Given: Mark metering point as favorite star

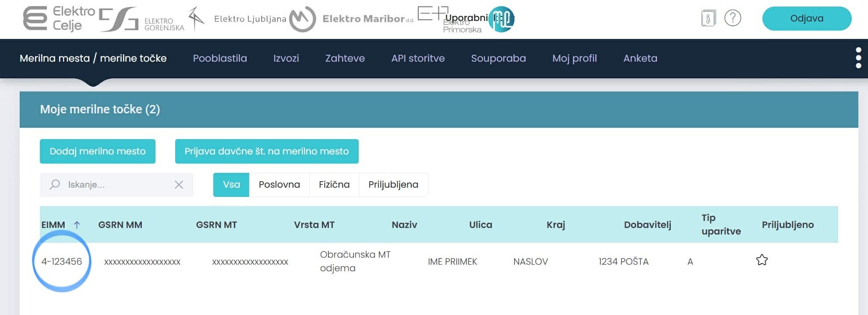Looking at the screenshot, I should 762,260.
